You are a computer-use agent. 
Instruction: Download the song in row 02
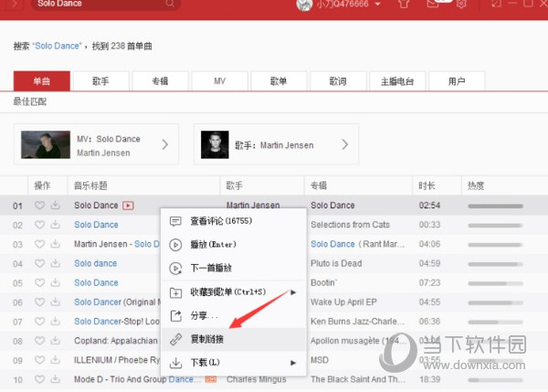coord(55,225)
